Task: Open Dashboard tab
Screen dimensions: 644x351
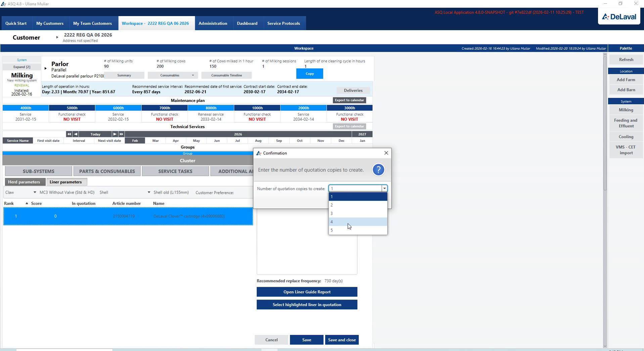Action: [247, 23]
